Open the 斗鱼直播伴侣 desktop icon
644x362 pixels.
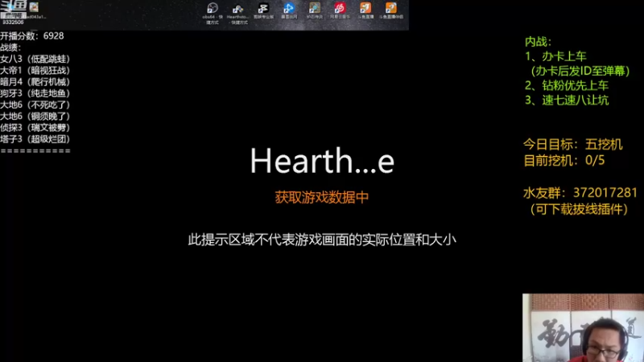coord(391,10)
